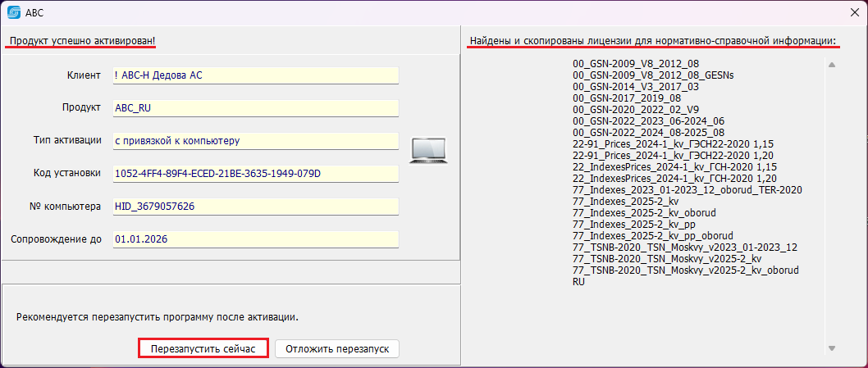This screenshot has height=368, width=868.
Task: Click 'Перезапустить сейчас' button
Action: [203, 349]
